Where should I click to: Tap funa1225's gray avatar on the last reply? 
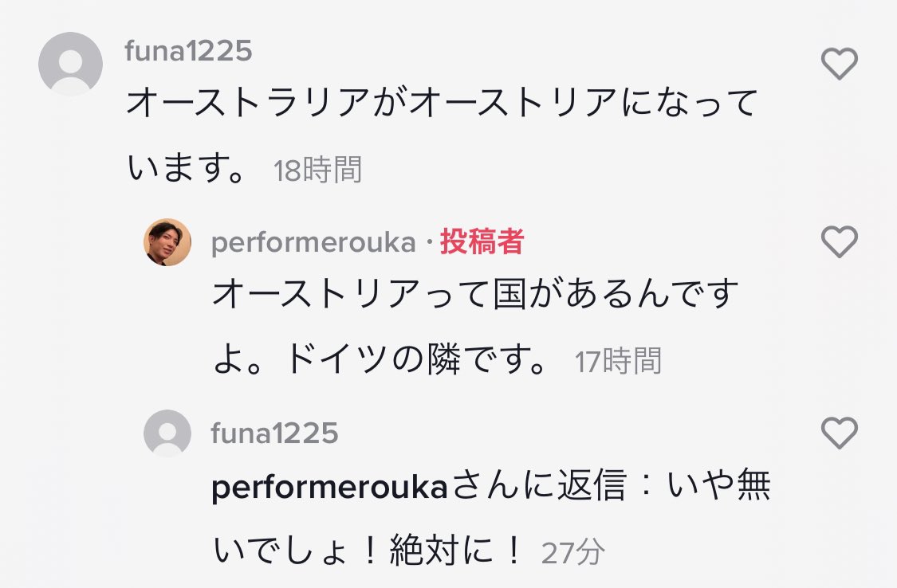(x=167, y=433)
